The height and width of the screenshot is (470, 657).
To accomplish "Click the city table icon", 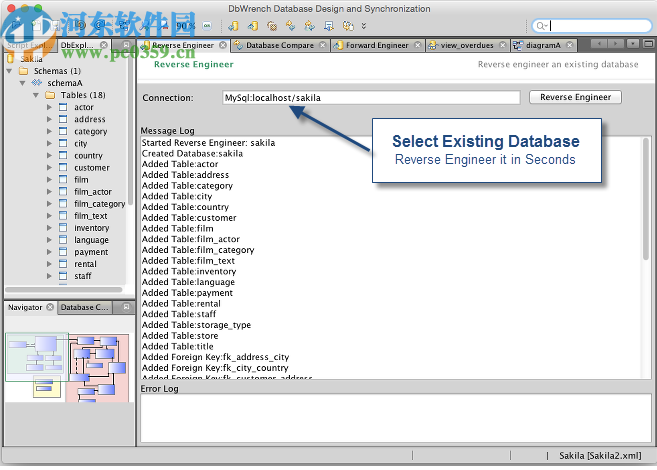I will click(63, 143).
